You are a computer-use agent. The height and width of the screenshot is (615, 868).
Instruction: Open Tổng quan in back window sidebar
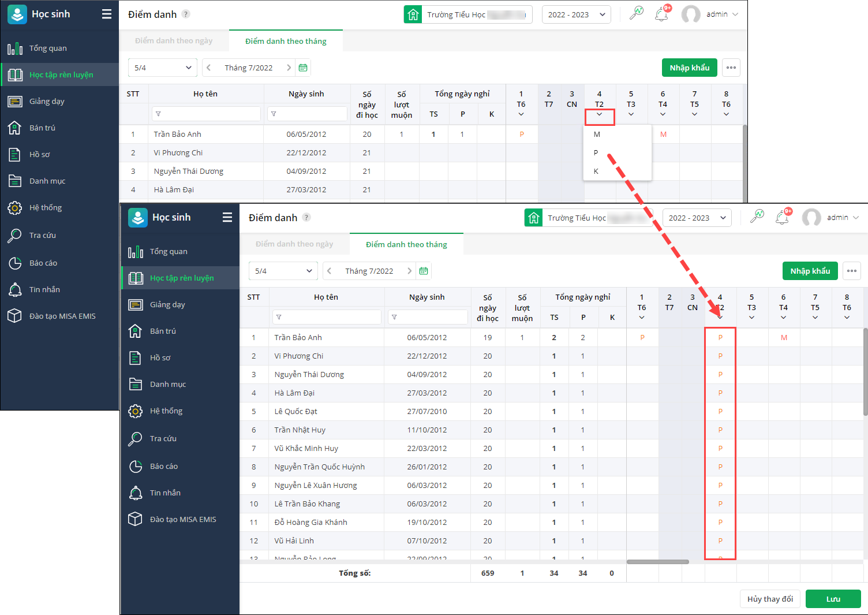59,48
